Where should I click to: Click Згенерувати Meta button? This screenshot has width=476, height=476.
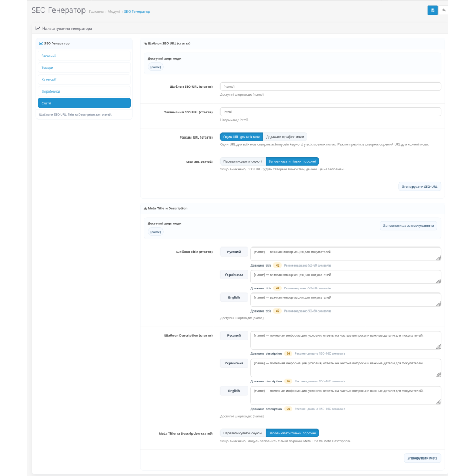(x=422, y=458)
